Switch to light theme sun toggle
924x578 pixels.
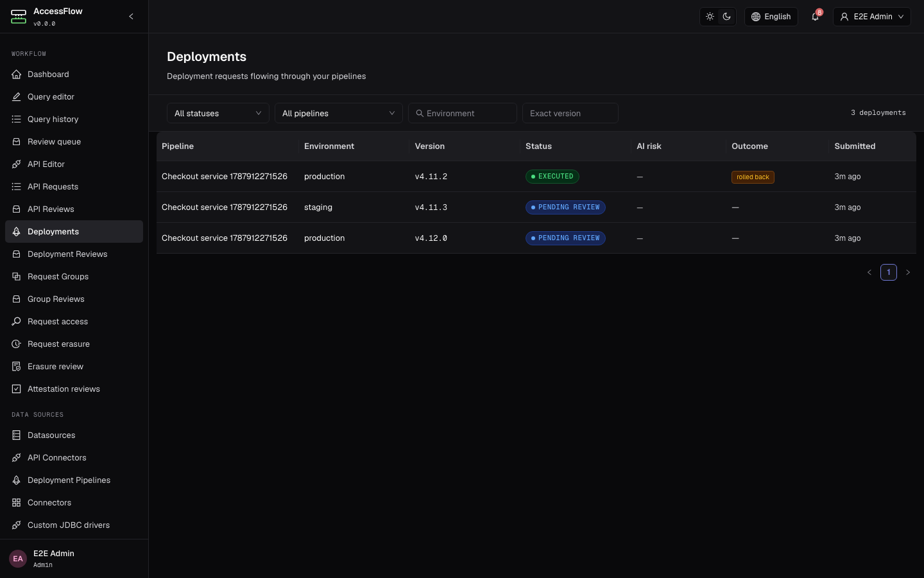(x=710, y=17)
